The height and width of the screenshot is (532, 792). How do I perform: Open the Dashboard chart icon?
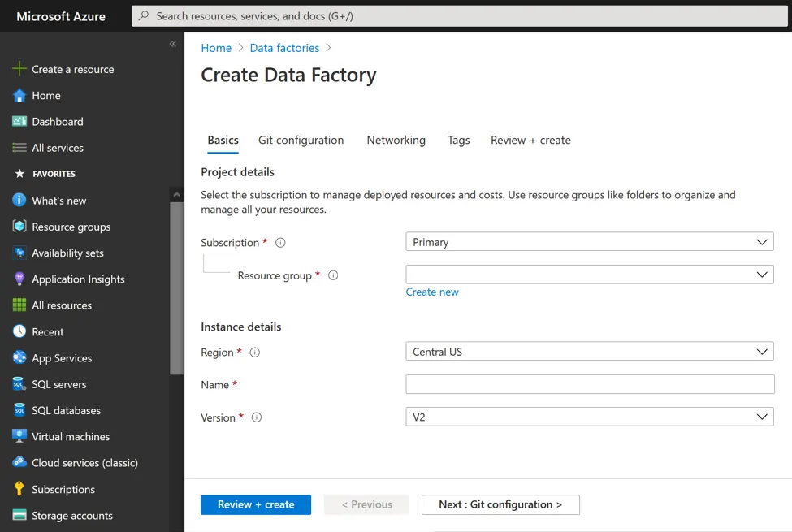coord(19,121)
